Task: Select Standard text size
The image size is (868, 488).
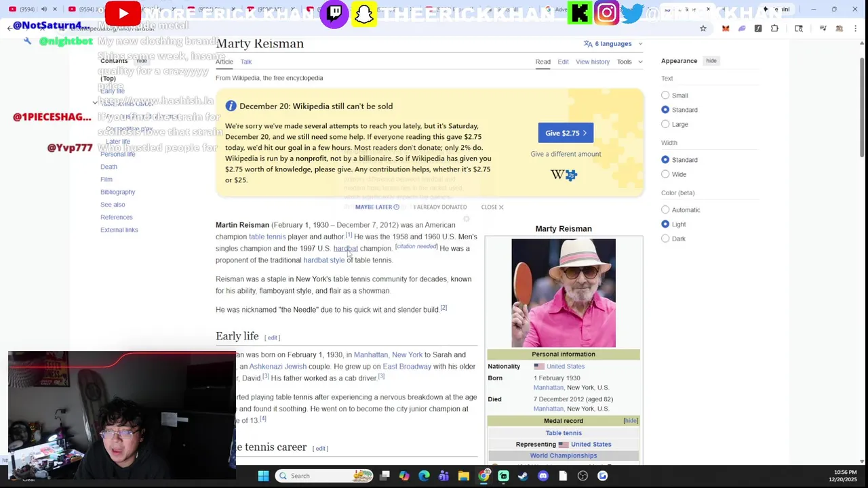Action: [x=665, y=110]
